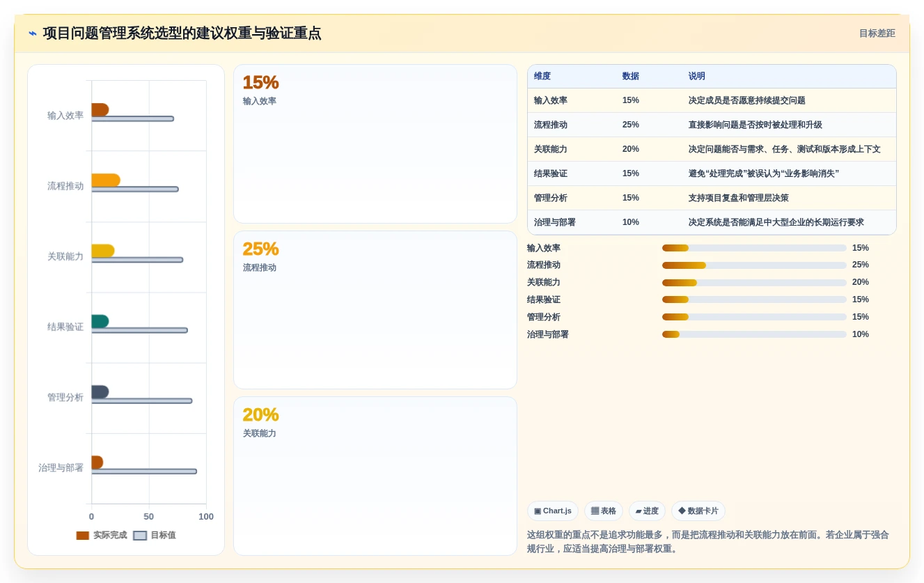Image resolution: width=924 pixels, height=583 pixels.
Task: Click the 流程推动 axis label in chart
Action: [x=65, y=186]
